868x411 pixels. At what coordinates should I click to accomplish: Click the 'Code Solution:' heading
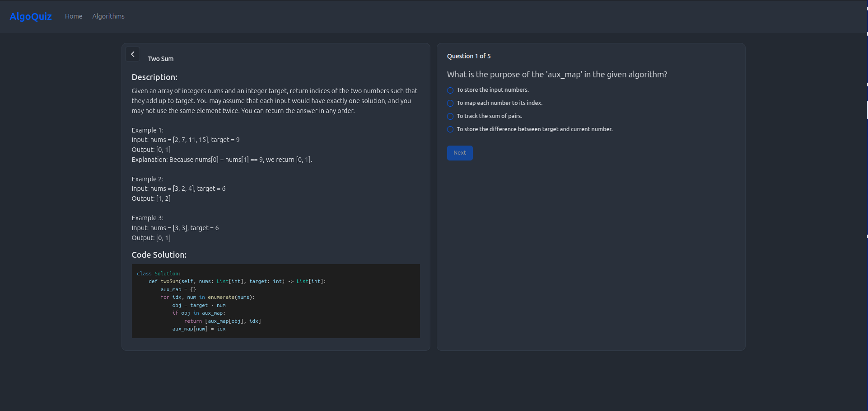pyautogui.click(x=159, y=255)
